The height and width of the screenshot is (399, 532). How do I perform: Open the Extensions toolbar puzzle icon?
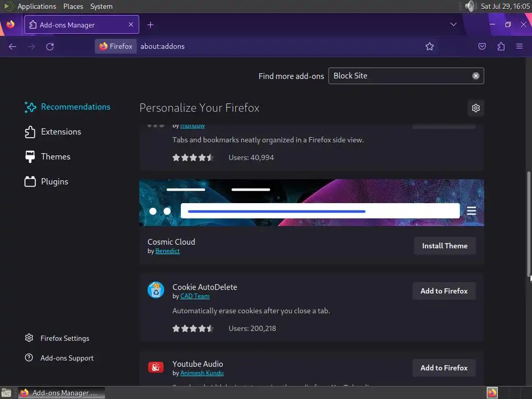pyautogui.click(x=501, y=46)
